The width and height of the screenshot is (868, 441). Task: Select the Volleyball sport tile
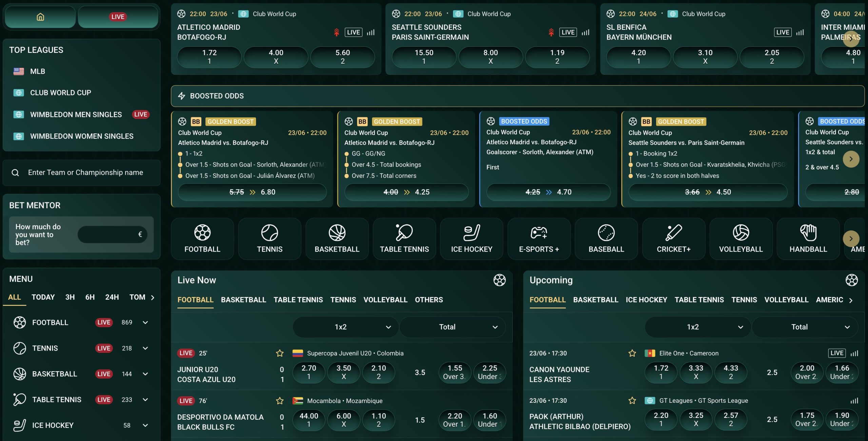pyautogui.click(x=741, y=239)
